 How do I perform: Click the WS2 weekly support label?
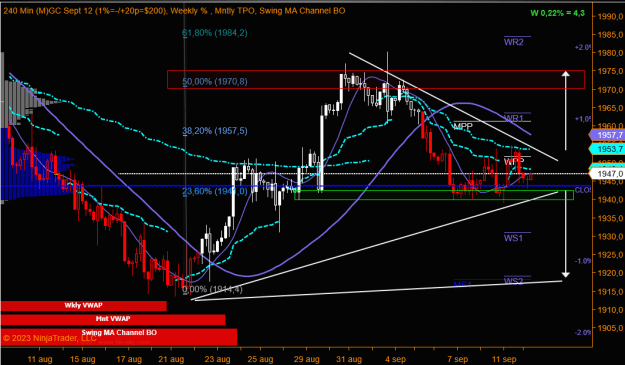click(513, 281)
